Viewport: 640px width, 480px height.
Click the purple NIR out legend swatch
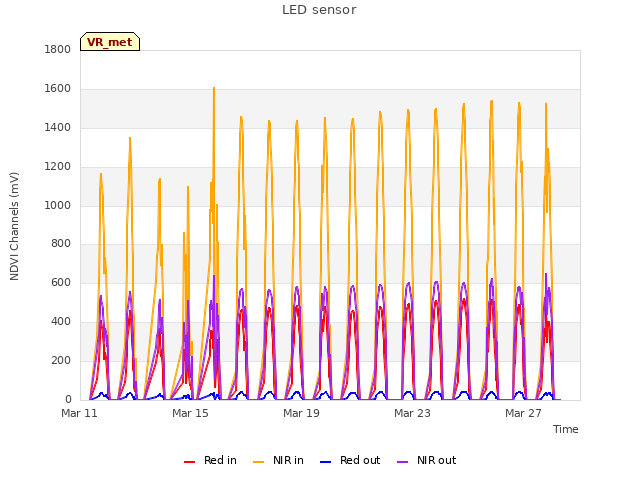402,462
